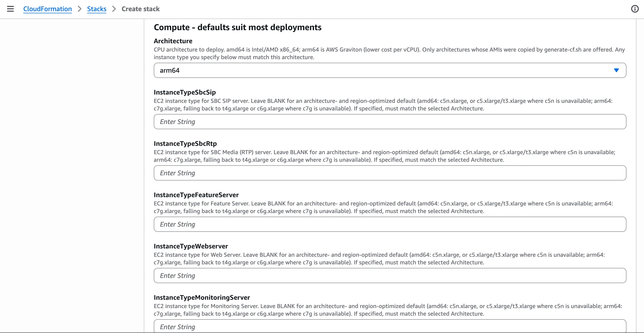This screenshot has width=644, height=333.
Task: Click the 'CPU architecture to deploy' description
Action: tap(389, 53)
